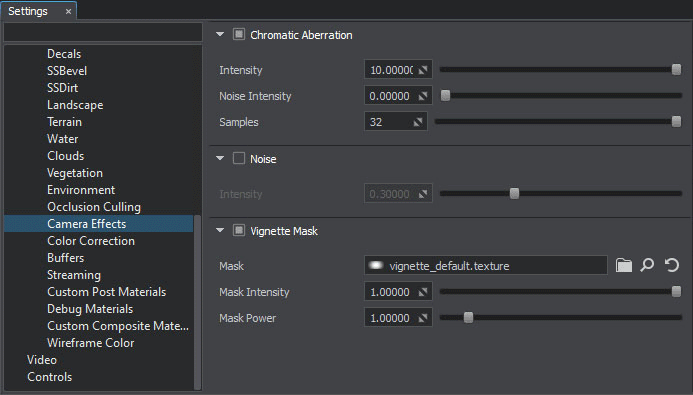This screenshot has width=693, height=395.
Task: Click the drag-arrow icon in the Chromatic Aberration Intensity field
Action: [423, 70]
